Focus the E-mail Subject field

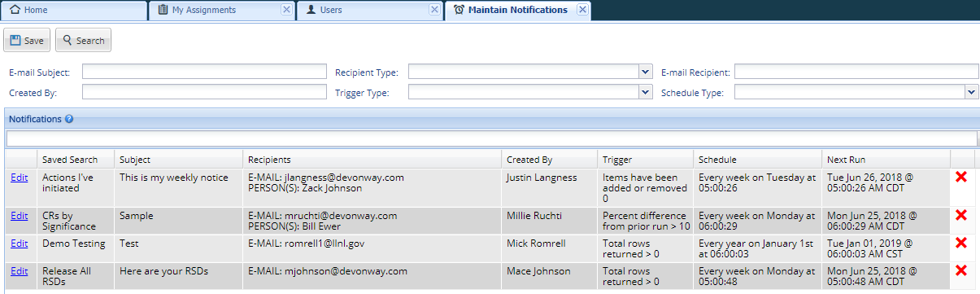[x=203, y=72]
